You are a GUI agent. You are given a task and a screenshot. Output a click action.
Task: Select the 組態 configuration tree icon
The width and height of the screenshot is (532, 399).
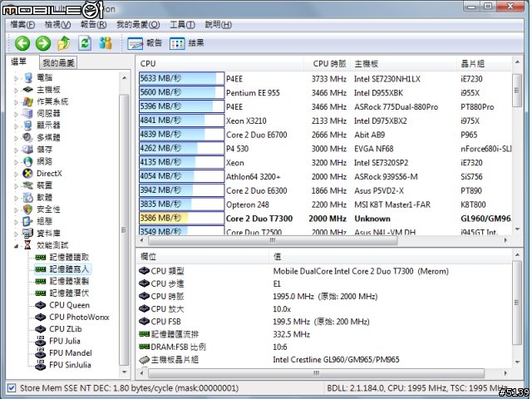28,221
